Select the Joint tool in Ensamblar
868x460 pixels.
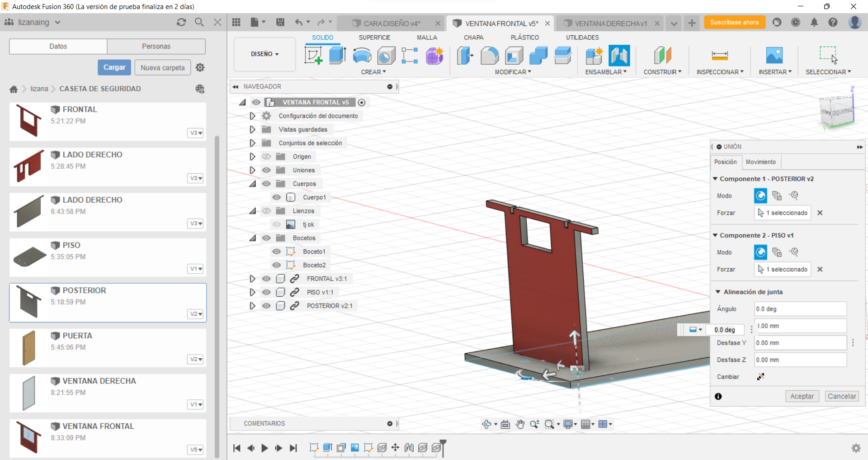pos(619,56)
